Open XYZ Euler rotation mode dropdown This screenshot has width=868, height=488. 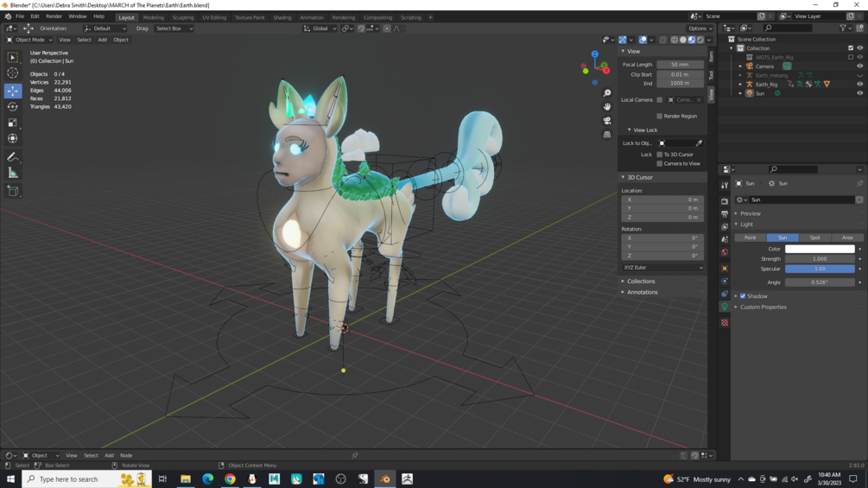662,268
